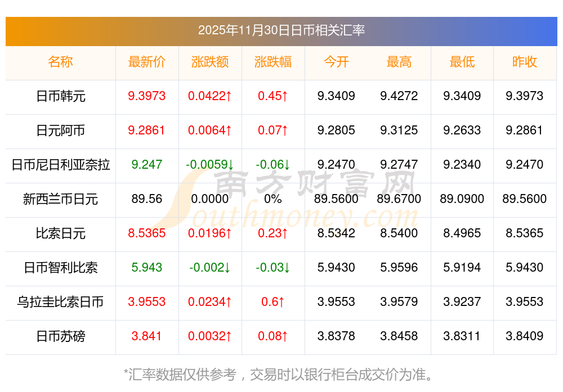
Task: Click the high value 9.4272
Action: [x=399, y=96]
